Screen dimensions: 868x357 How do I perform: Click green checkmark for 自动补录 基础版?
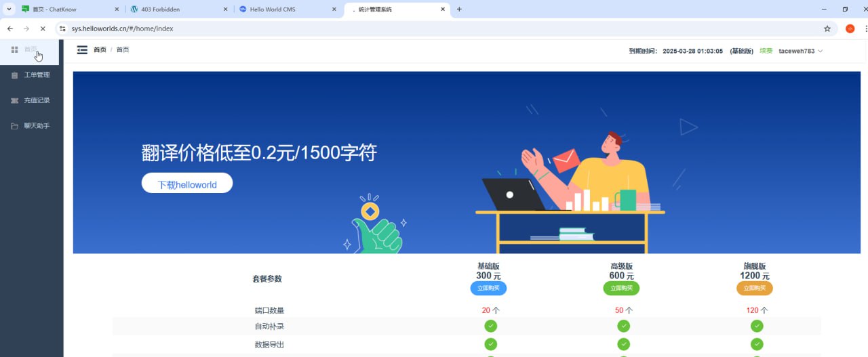490,327
